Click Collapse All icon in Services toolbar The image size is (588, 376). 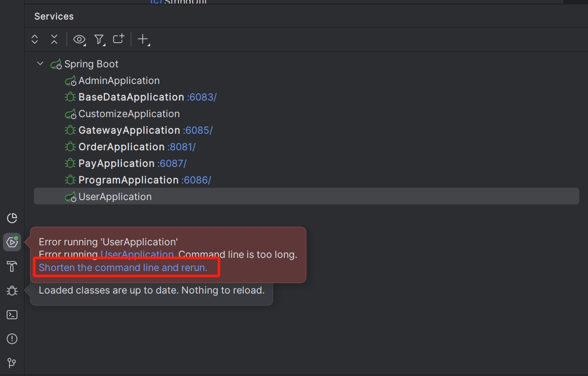tap(54, 39)
